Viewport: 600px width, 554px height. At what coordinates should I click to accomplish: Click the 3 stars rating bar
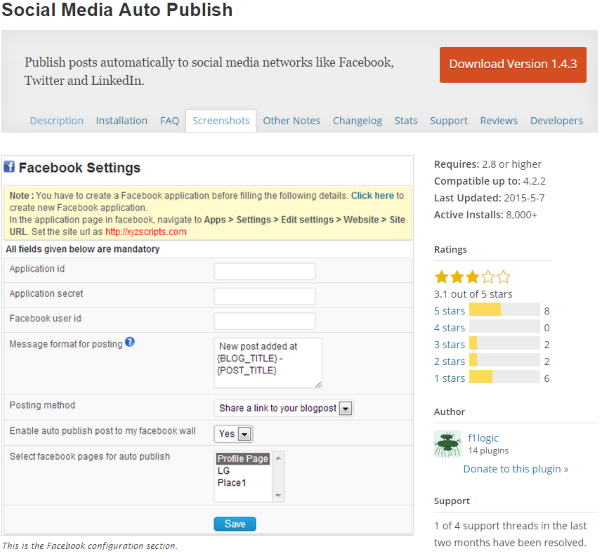point(504,343)
